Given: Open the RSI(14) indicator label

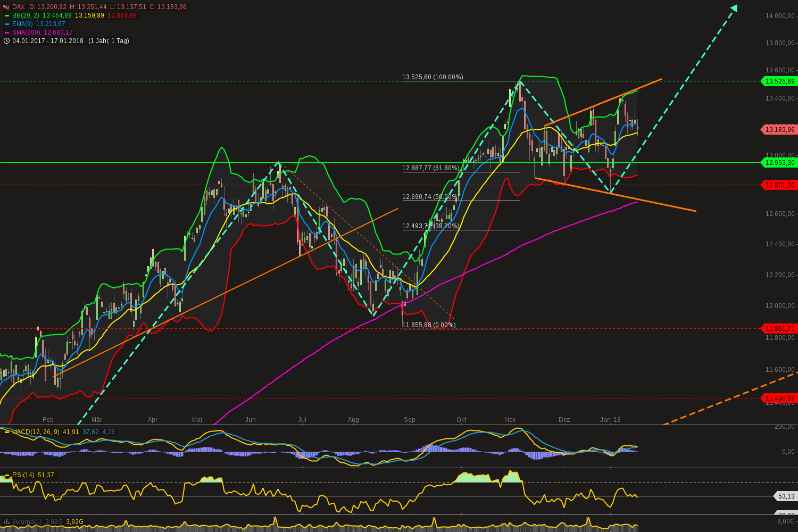Looking at the screenshot, I should [x=23, y=475].
